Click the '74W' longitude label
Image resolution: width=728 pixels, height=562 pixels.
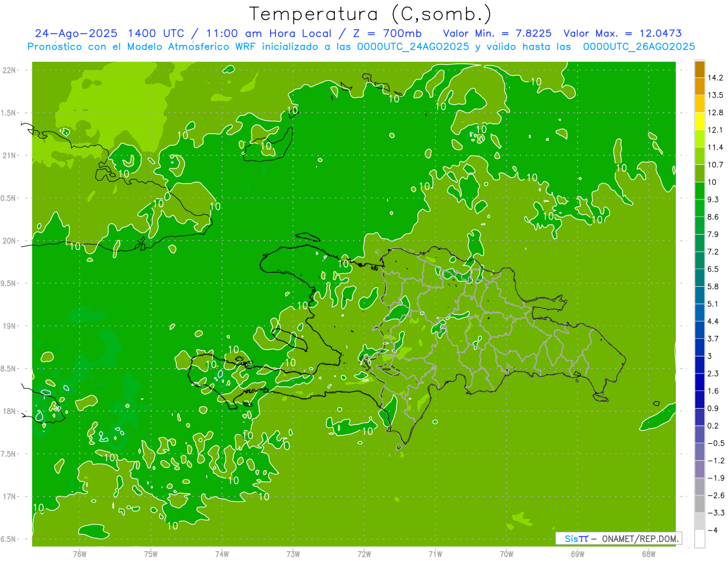222,554
